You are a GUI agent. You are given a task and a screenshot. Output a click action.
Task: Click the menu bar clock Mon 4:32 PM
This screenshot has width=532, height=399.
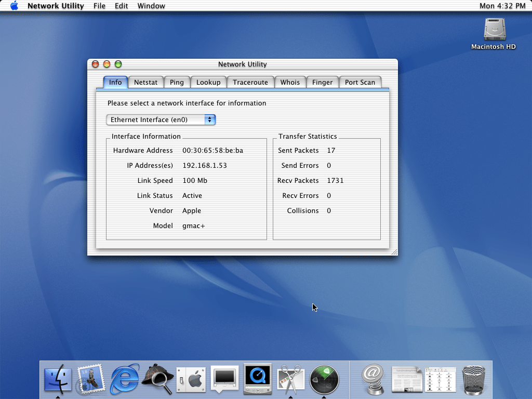point(502,6)
